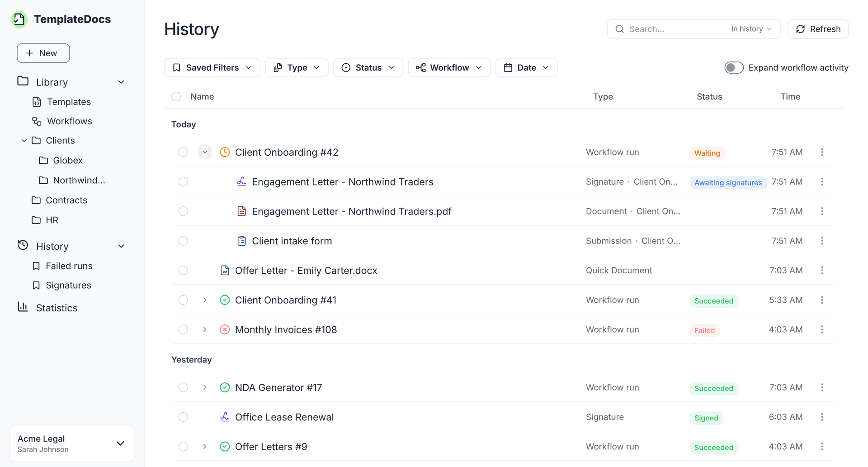Click the Refresh button
Screen dimensions: 868x467
pos(818,29)
